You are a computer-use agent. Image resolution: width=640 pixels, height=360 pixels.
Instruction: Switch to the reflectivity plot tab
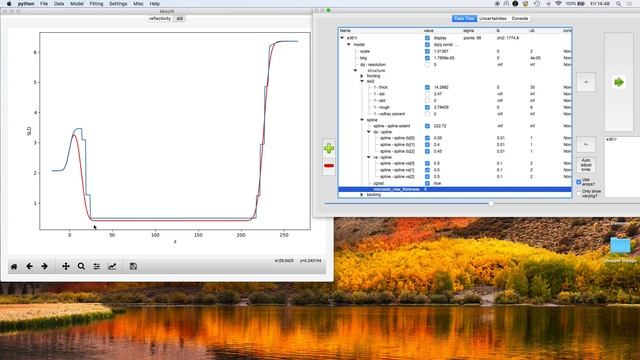[160, 19]
